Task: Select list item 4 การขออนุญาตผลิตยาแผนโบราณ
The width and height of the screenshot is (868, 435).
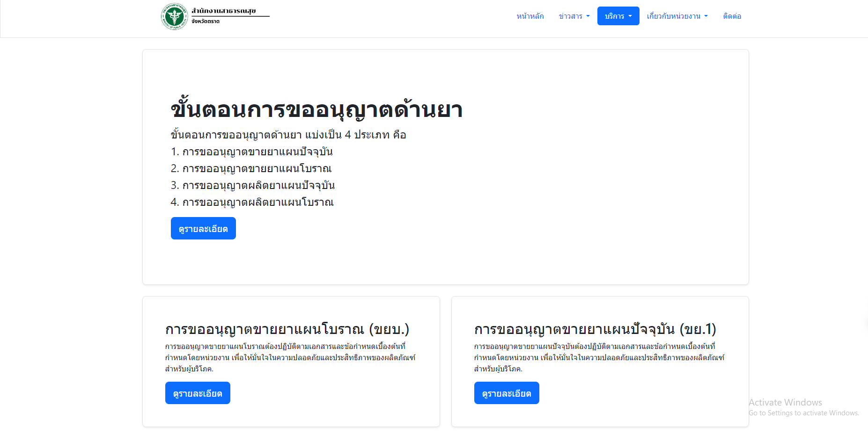Action: coord(252,203)
